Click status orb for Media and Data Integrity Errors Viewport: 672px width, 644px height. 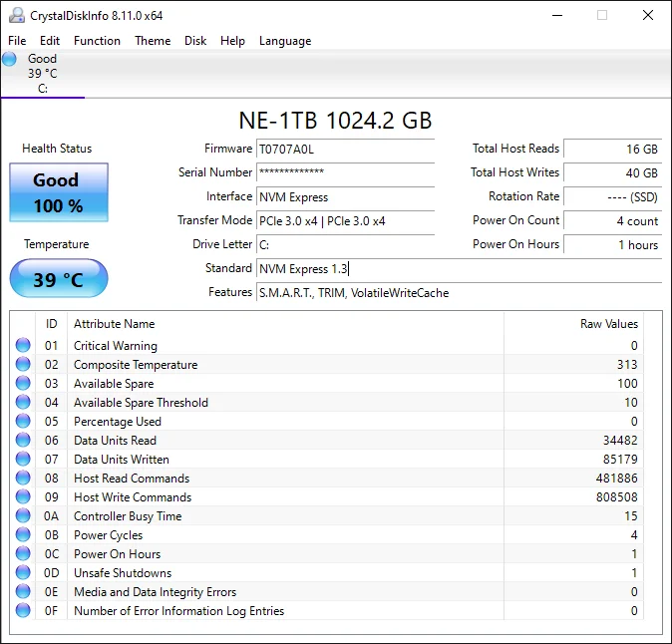tap(23, 591)
